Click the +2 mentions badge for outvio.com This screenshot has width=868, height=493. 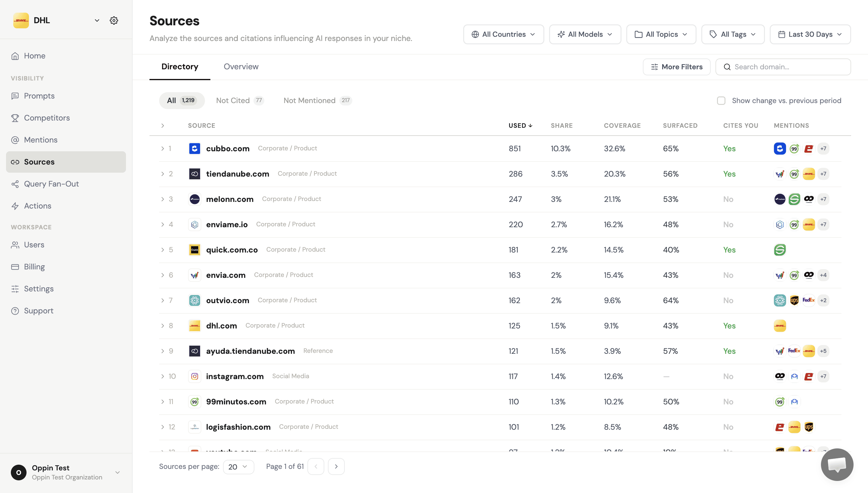pos(823,300)
